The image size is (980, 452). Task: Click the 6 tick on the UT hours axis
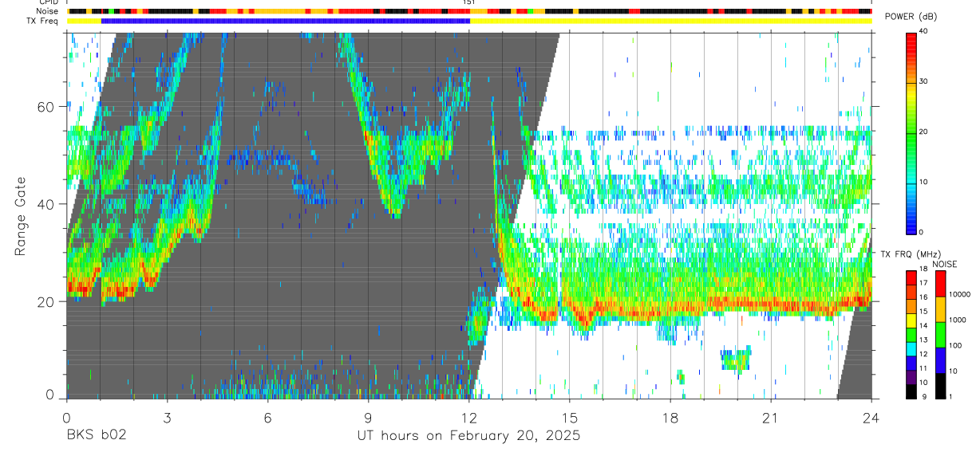267,418
